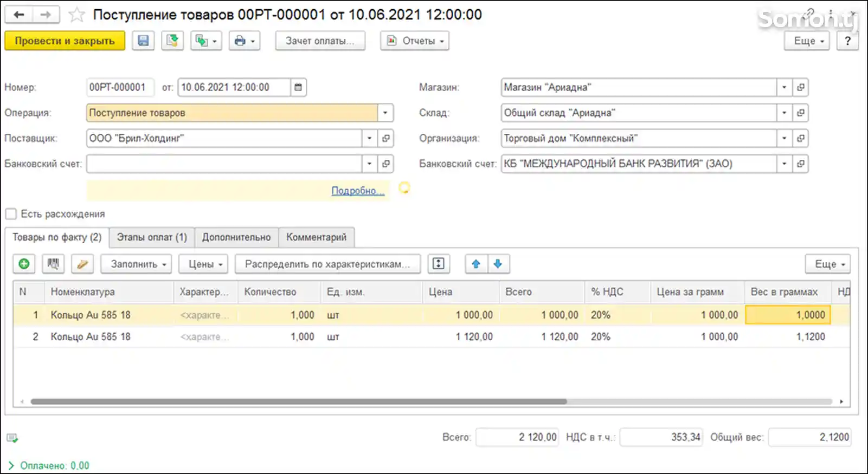Follow the Подробно link
Viewport: 868px width, 474px height.
pos(358,191)
